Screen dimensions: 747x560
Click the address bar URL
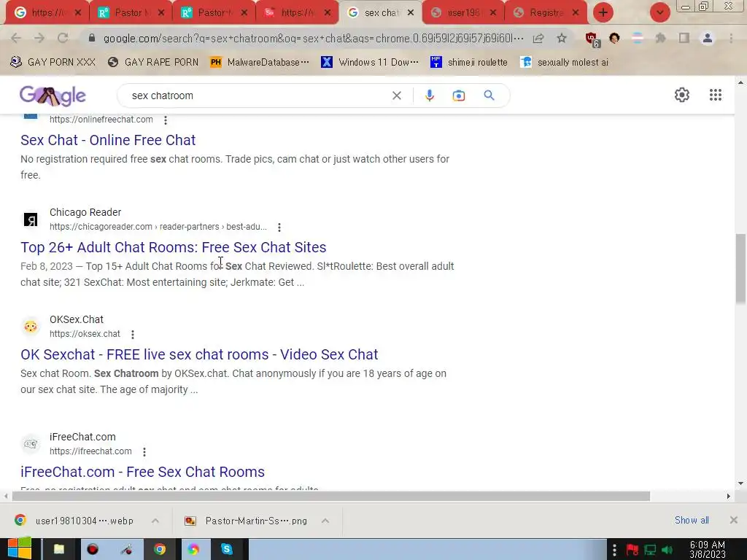[313, 38]
